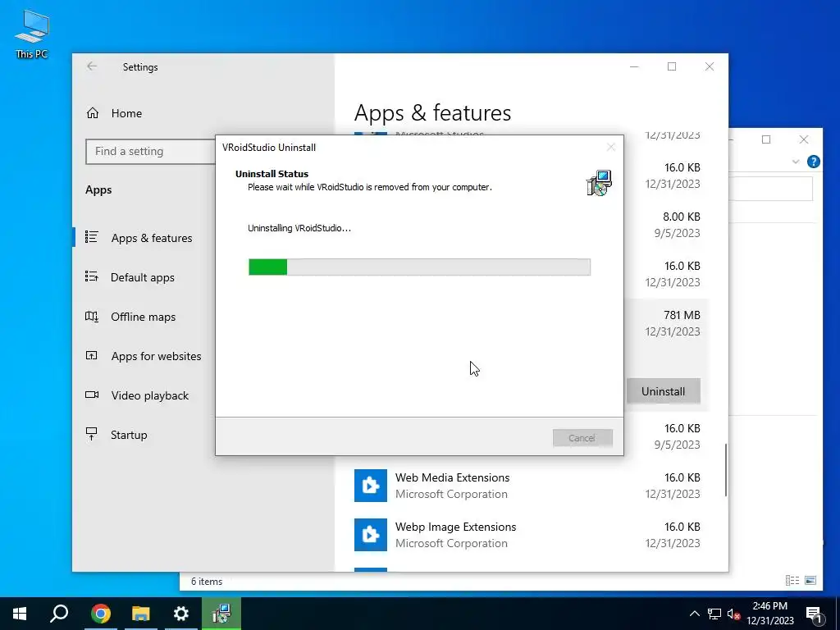Open This PC desktop icon
The width and height of the screenshot is (840, 630).
pyautogui.click(x=32, y=34)
